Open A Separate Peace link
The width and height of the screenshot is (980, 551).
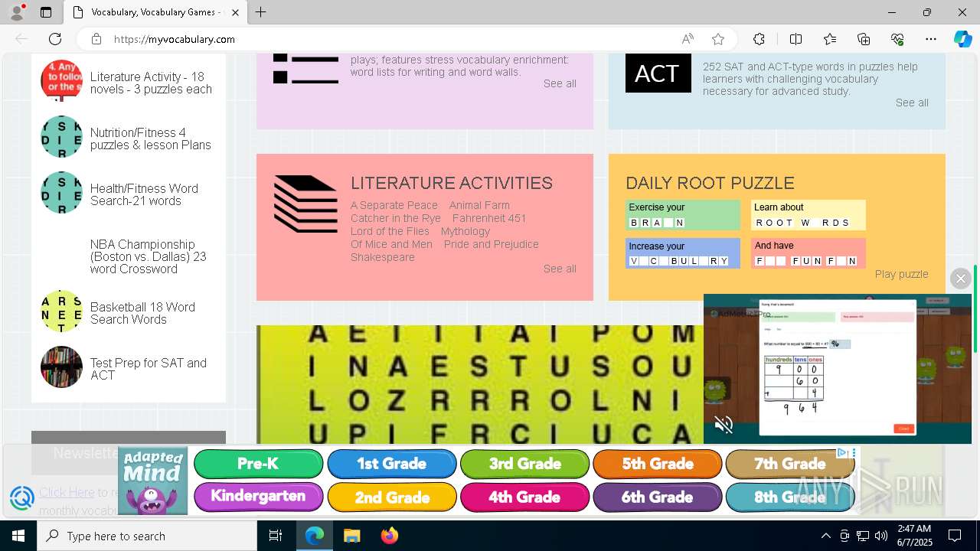[394, 205]
